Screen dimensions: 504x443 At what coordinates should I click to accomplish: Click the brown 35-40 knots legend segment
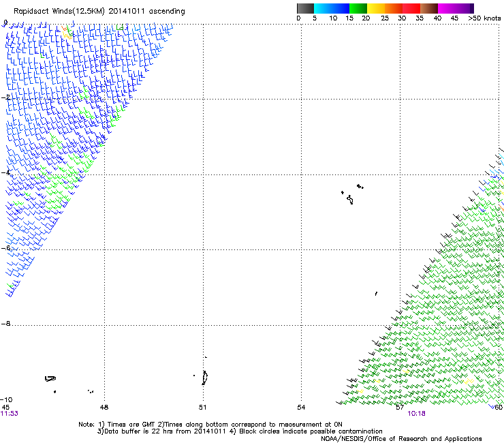pyautogui.click(x=429, y=8)
